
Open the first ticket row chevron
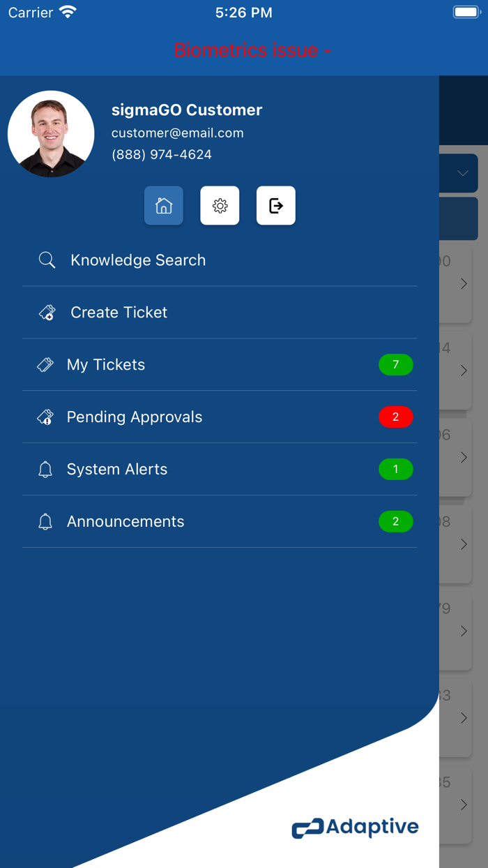464,284
